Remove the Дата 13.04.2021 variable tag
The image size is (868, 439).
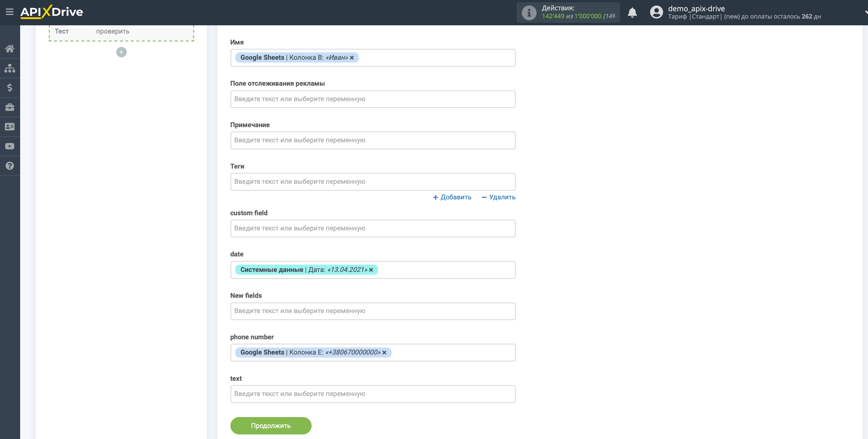(x=371, y=270)
